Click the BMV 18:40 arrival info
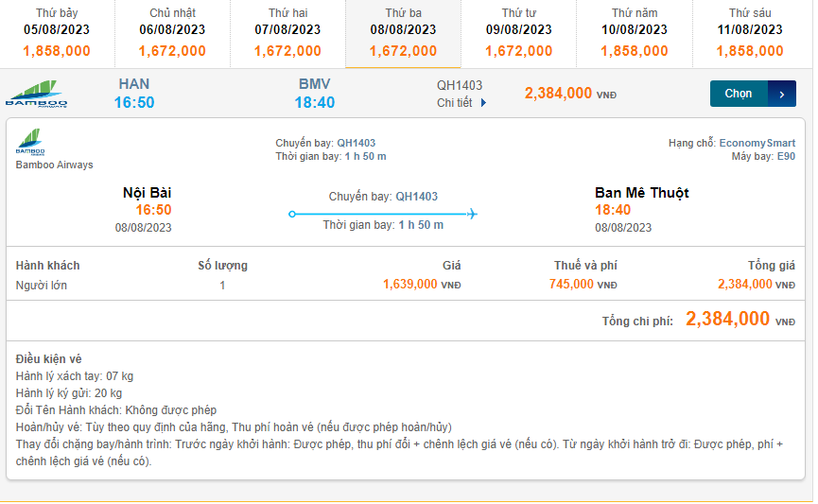This screenshot has width=818, height=504. (x=314, y=94)
